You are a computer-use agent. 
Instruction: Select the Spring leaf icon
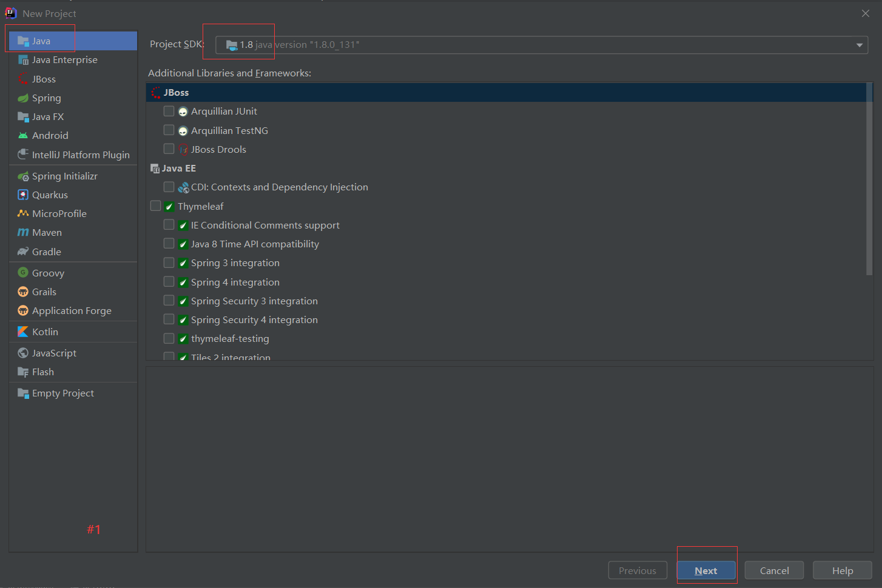(x=24, y=98)
